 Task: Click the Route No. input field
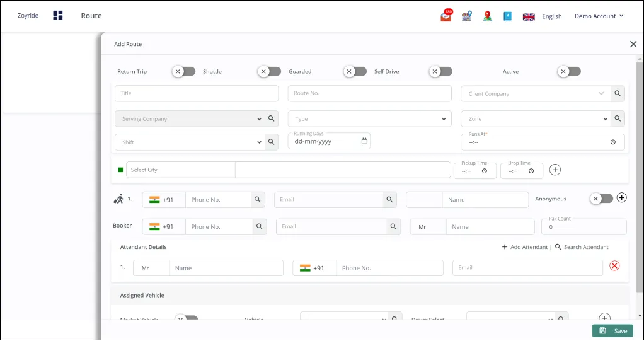(x=370, y=93)
